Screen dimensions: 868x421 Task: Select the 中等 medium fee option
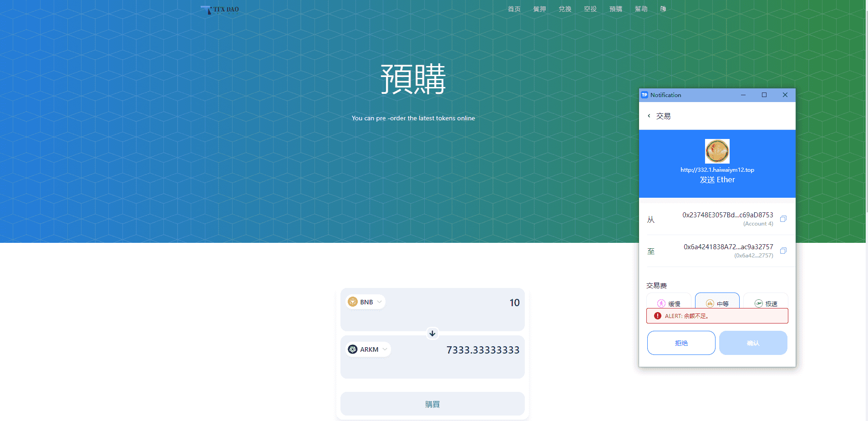tap(717, 303)
